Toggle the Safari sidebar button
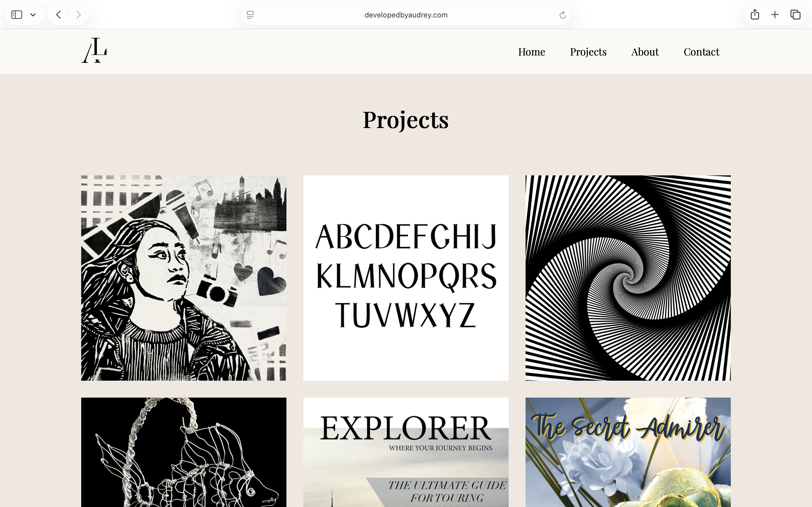This screenshot has width=812, height=507. 17,15
